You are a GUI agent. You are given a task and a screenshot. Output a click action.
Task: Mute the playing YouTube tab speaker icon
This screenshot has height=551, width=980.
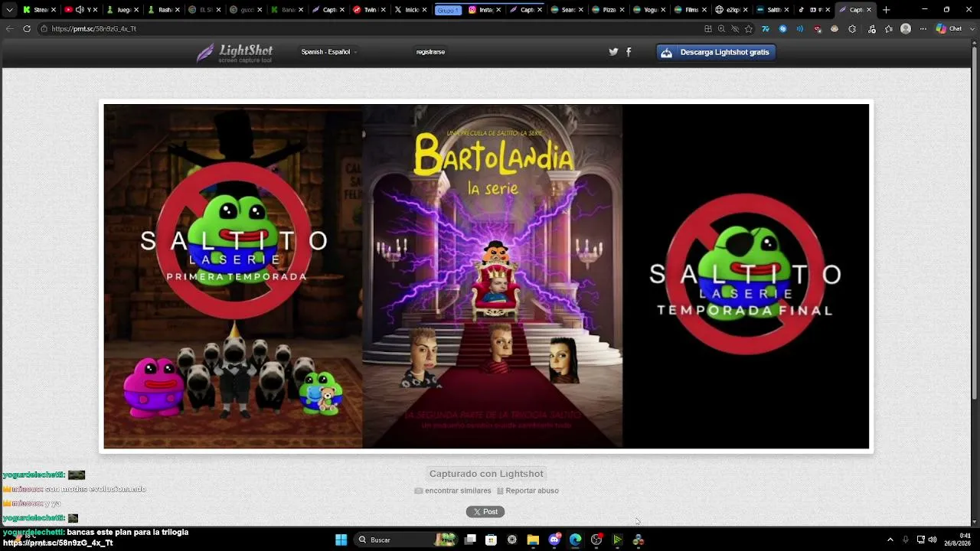point(80,10)
